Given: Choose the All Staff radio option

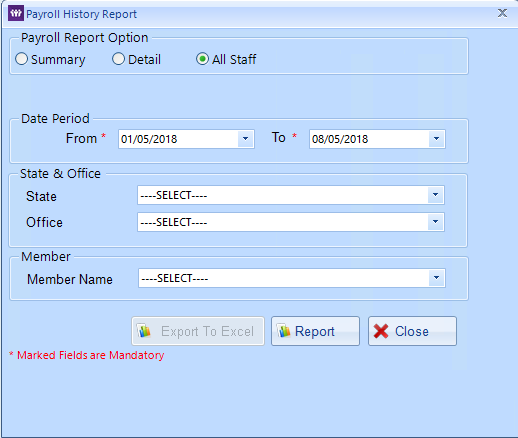Looking at the screenshot, I should [x=202, y=59].
